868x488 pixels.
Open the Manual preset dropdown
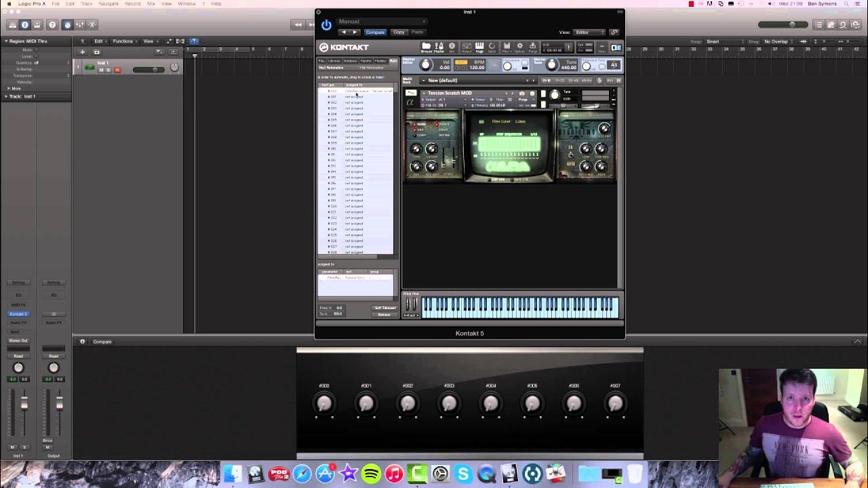382,22
